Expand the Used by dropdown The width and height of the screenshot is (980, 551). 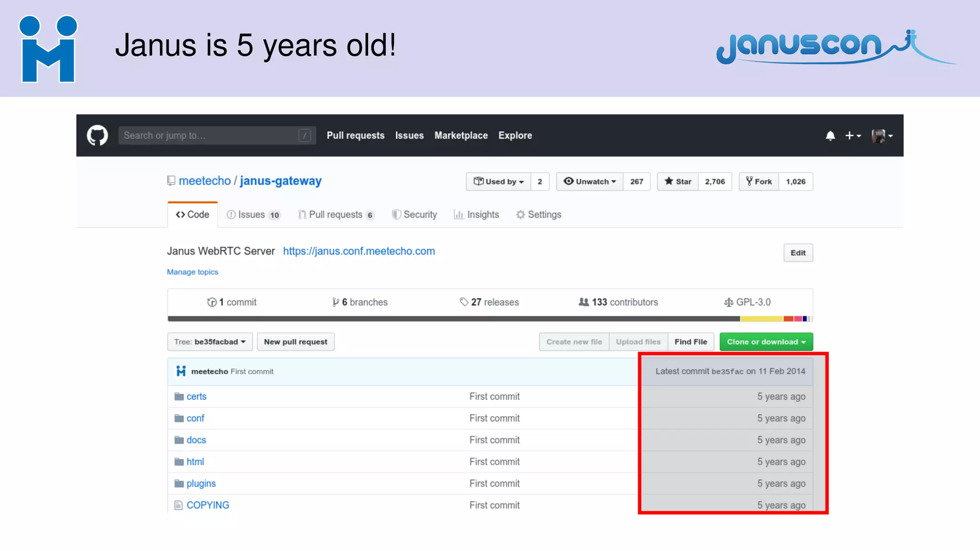point(499,182)
